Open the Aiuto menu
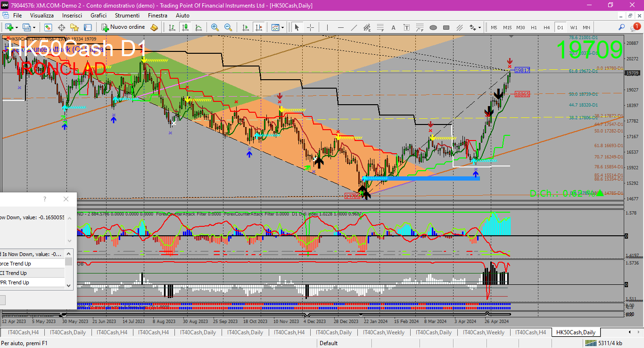The width and height of the screenshot is (644, 348). click(x=182, y=16)
